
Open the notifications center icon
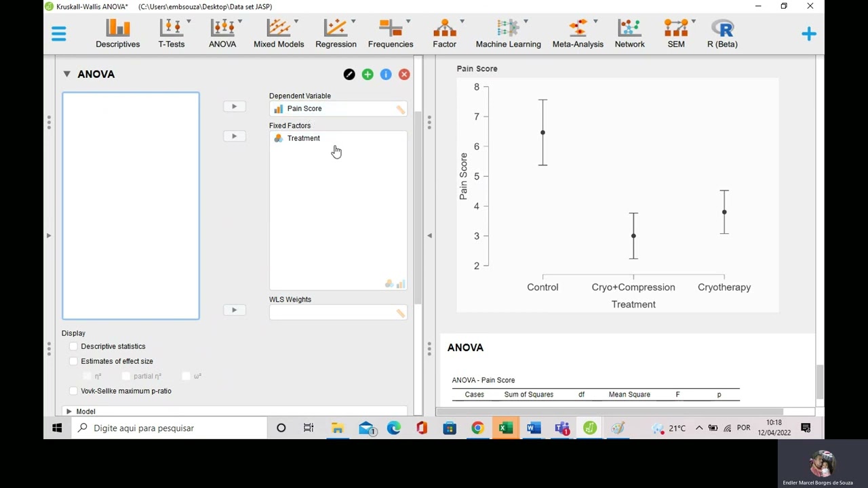pos(806,428)
